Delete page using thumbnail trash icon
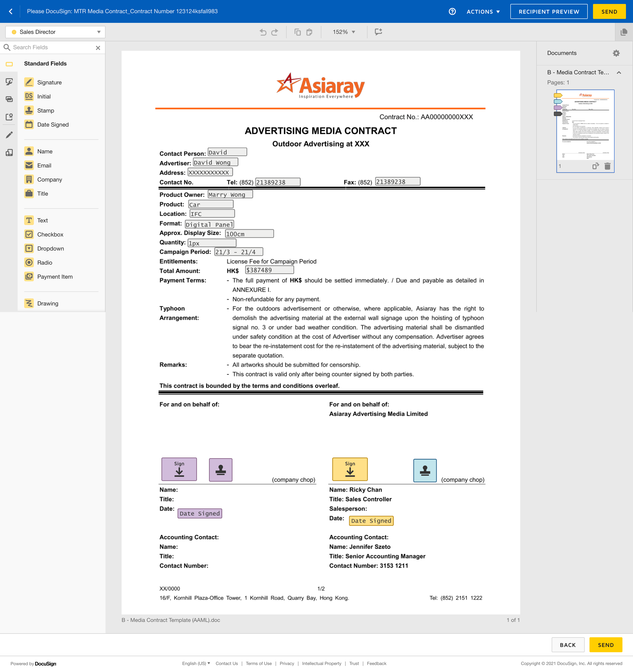 (607, 166)
